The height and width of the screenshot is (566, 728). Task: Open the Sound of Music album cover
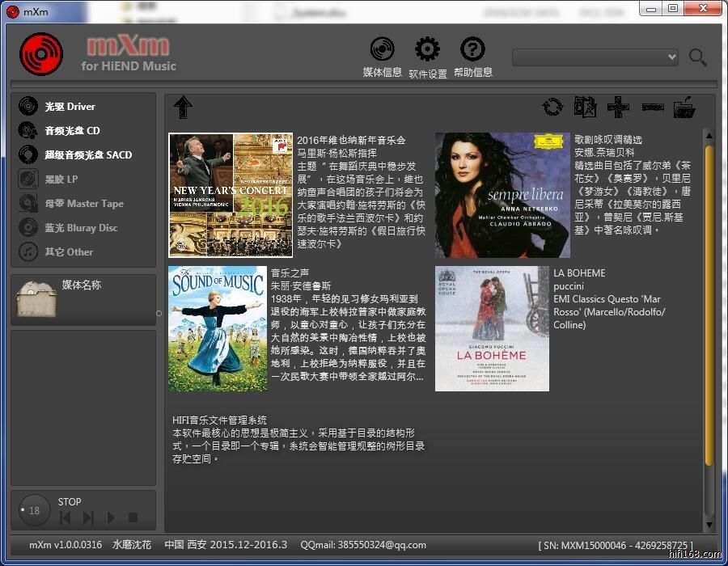click(218, 329)
